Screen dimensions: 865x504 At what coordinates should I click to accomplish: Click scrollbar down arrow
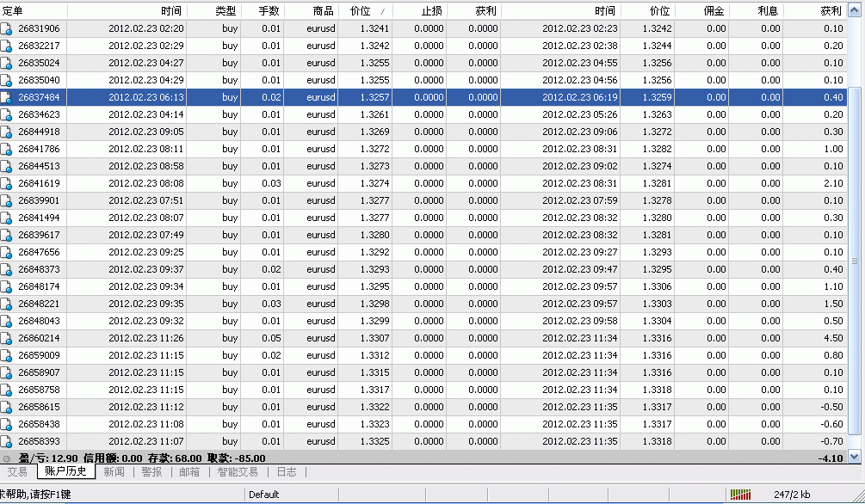[855, 456]
